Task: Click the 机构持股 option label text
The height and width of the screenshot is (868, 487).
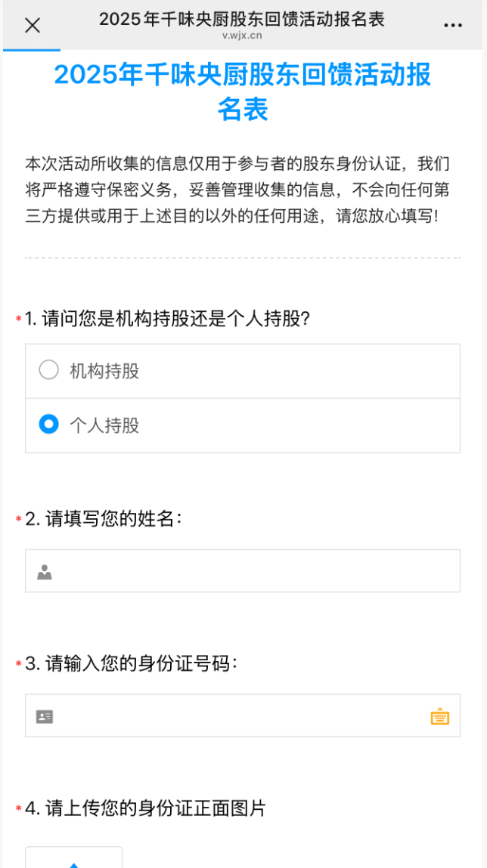Action: point(104,371)
